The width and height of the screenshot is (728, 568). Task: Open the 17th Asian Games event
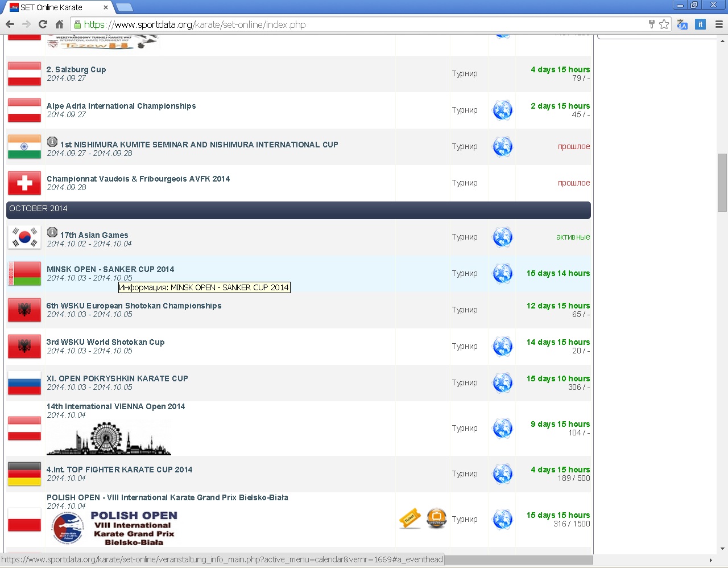(x=94, y=235)
